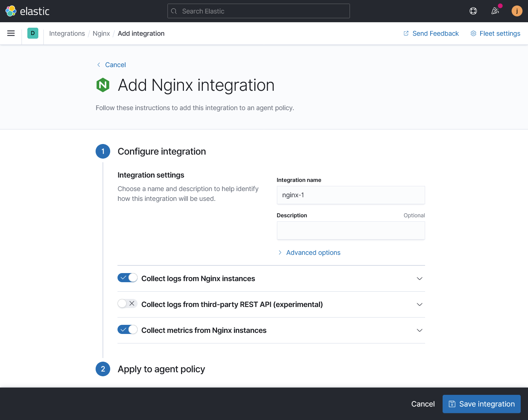The height and width of the screenshot is (420, 528).
Task: Open the D space selector avatar
Action: coord(33,33)
